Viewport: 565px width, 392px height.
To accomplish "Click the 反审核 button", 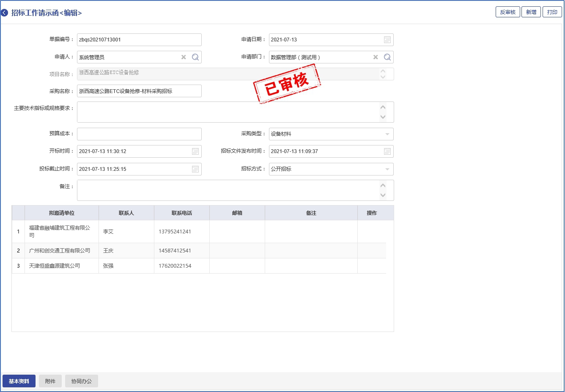I will [x=507, y=12].
